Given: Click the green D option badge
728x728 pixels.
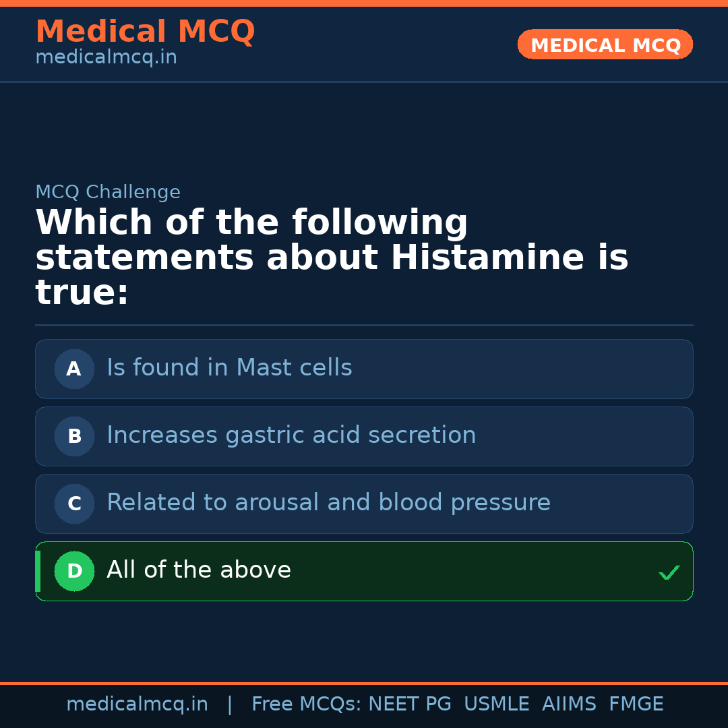Looking at the screenshot, I should click(74, 571).
